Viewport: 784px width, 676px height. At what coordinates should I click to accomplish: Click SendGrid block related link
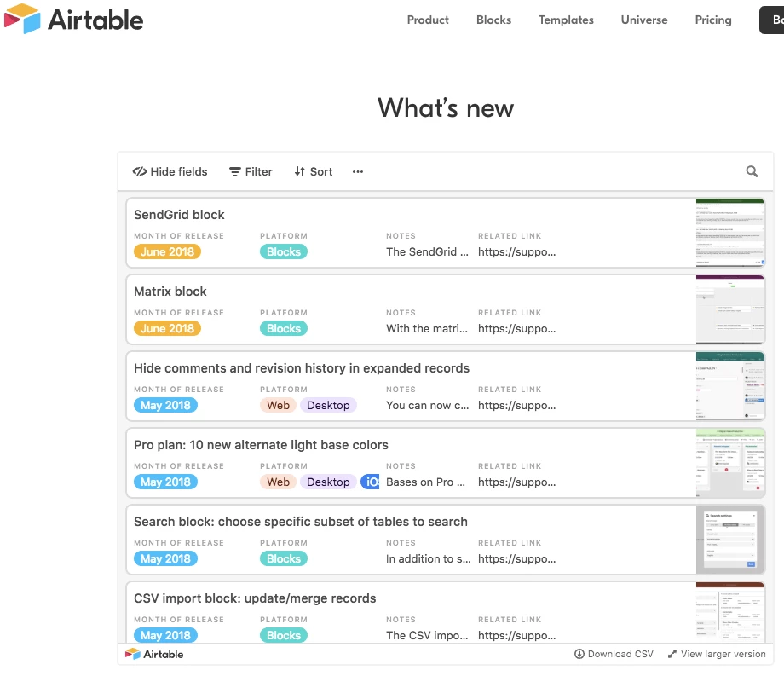coord(516,251)
